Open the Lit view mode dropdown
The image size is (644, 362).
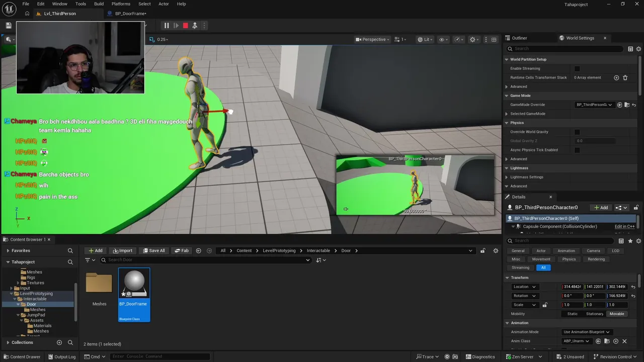pos(425,39)
